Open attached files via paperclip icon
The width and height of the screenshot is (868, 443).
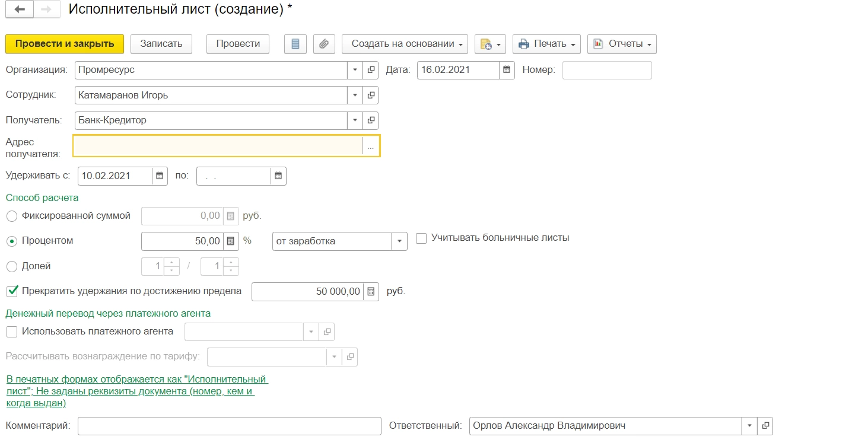pos(323,44)
